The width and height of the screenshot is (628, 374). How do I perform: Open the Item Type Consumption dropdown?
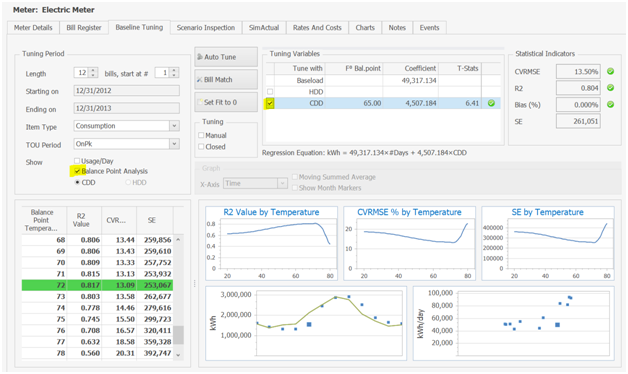click(x=174, y=126)
